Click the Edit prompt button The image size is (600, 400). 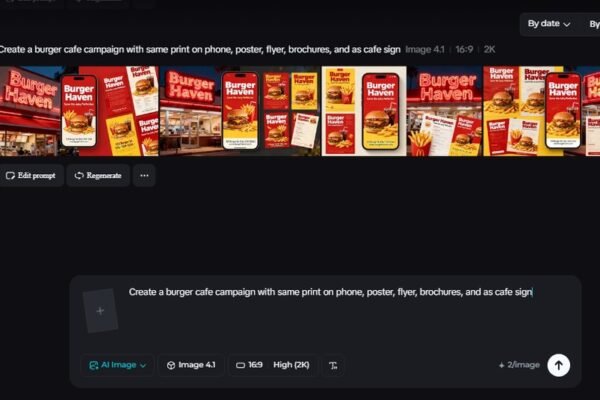(30, 176)
